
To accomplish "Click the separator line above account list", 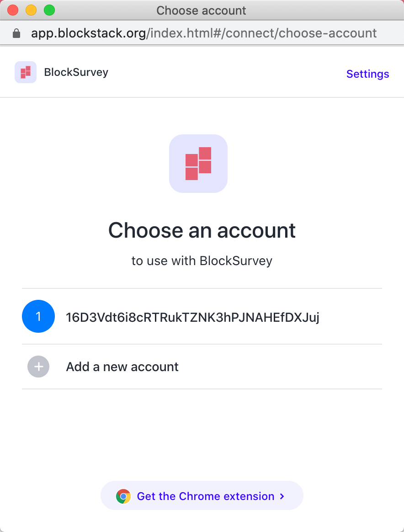I will tap(202, 288).
